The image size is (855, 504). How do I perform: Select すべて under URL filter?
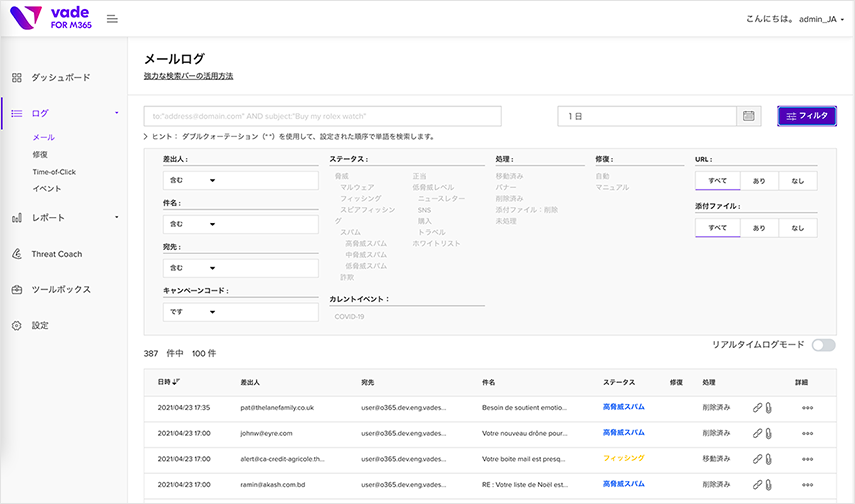pyautogui.click(x=718, y=181)
